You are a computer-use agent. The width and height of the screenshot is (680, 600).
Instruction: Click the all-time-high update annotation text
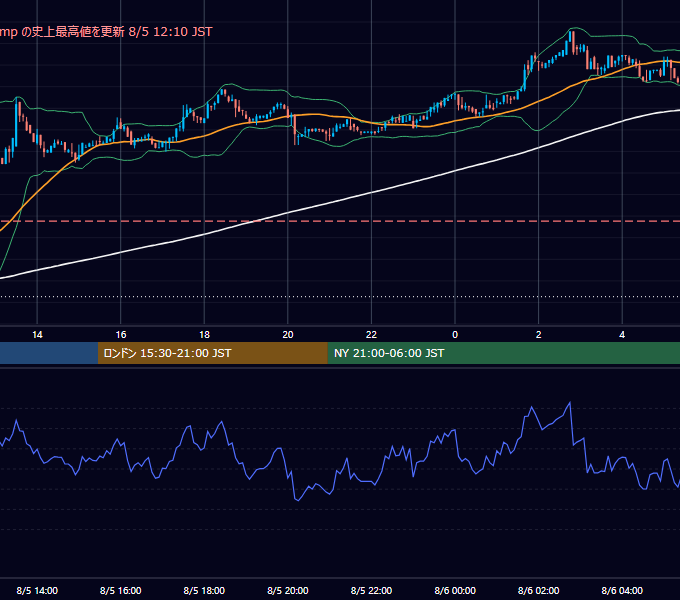[106, 32]
